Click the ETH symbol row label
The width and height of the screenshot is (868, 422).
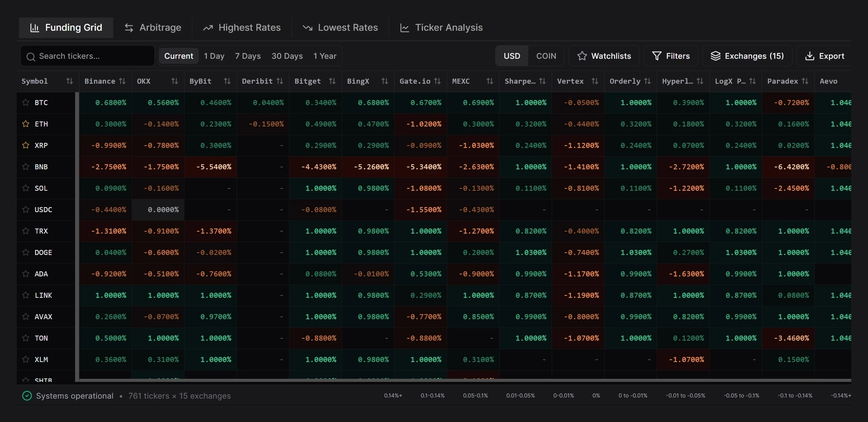(x=41, y=124)
